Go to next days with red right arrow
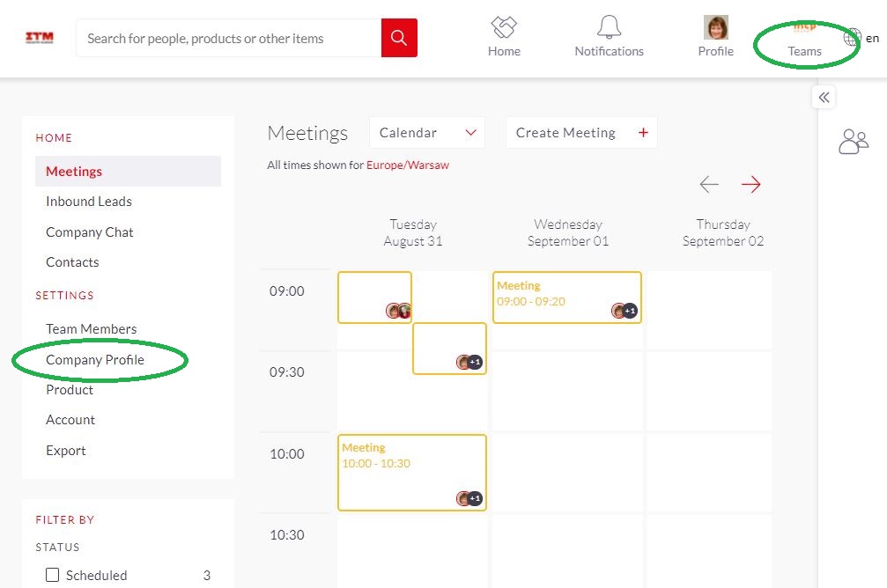Screen dimensions: 887x588 tap(750, 184)
